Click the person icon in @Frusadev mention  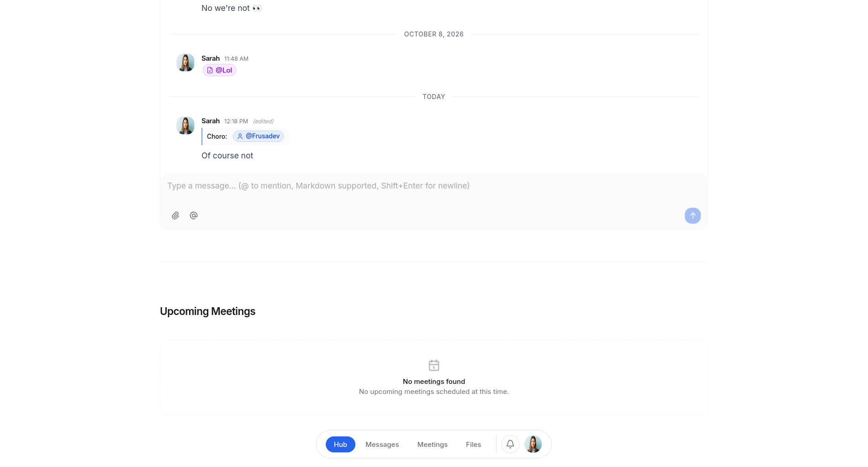(x=240, y=136)
